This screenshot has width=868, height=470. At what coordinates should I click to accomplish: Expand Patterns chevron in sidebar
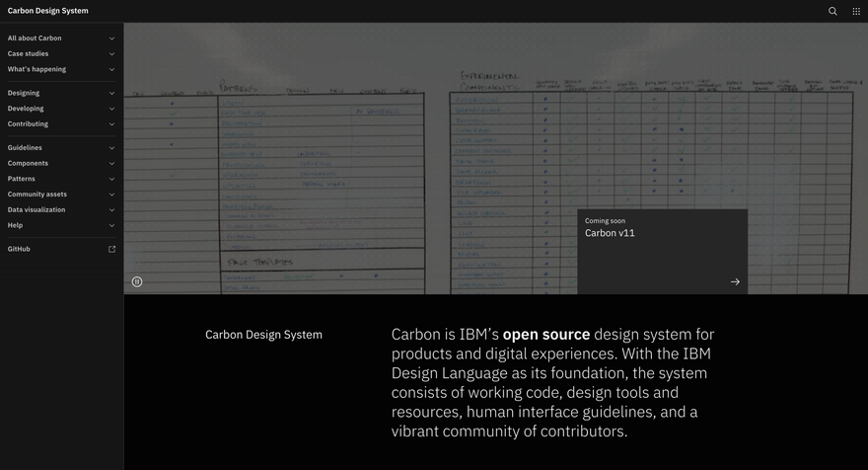point(111,179)
